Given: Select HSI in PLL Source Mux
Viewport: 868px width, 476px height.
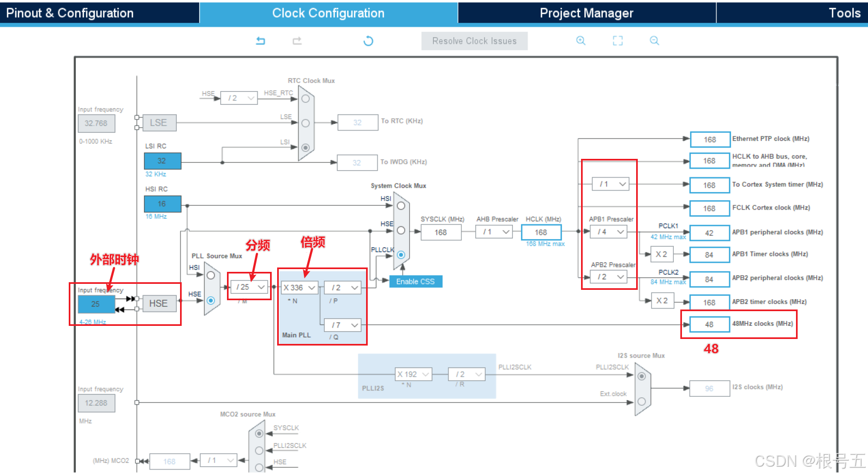Looking at the screenshot, I should [211, 275].
